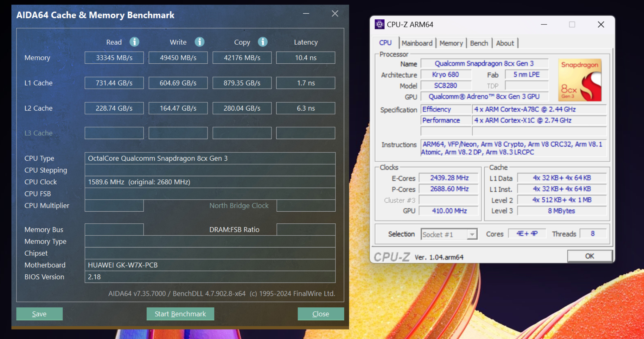Click the Start Benchmark button

click(x=180, y=314)
